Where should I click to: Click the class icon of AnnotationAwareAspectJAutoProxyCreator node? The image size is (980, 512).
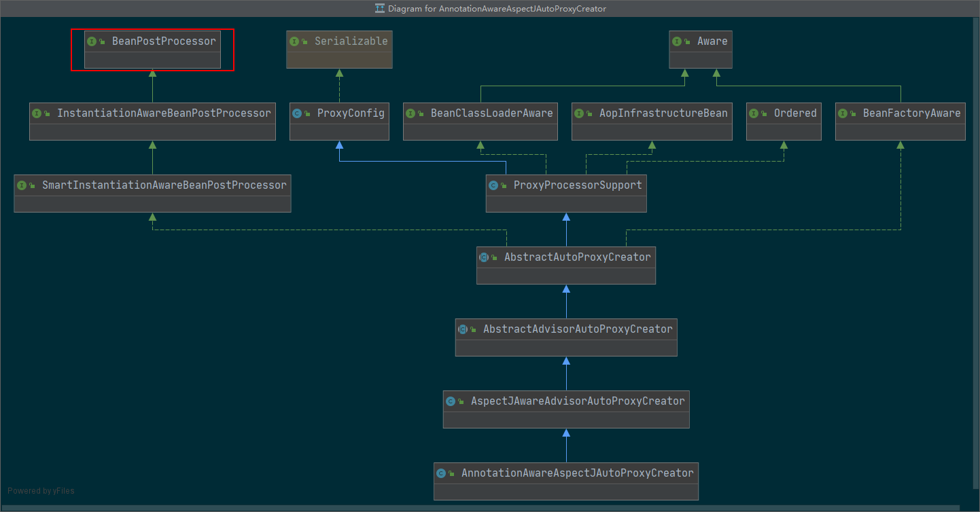point(441,473)
